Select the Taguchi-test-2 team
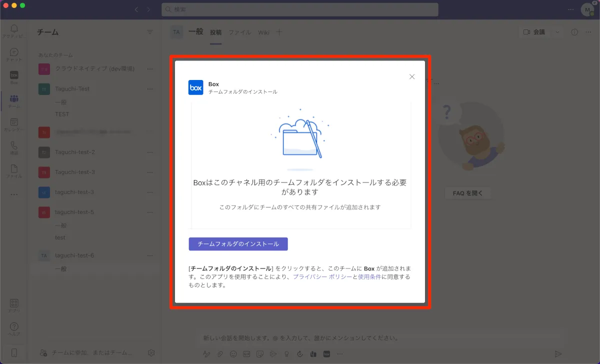The height and width of the screenshot is (364, 600). (x=75, y=152)
